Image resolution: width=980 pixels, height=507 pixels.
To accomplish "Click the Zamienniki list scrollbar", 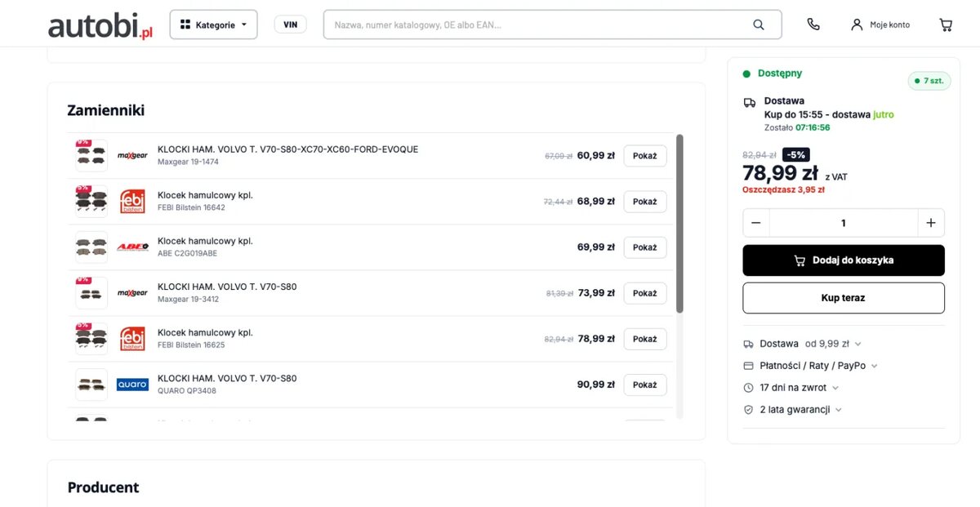I will [x=679, y=224].
